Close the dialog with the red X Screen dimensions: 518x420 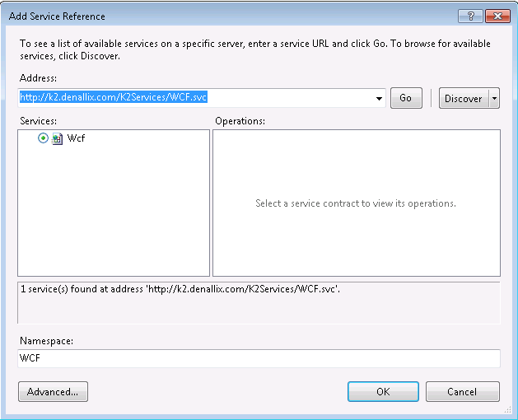pyautogui.click(x=497, y=16)
